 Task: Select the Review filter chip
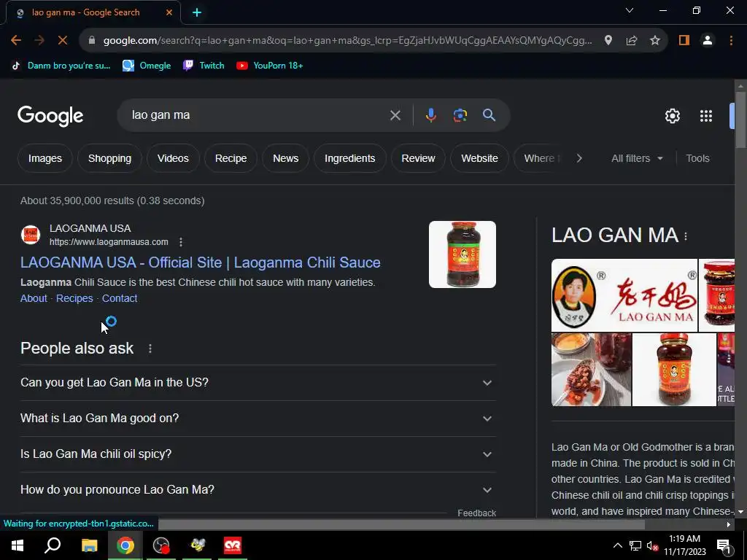pyautogui.click(x=418, y=158)
